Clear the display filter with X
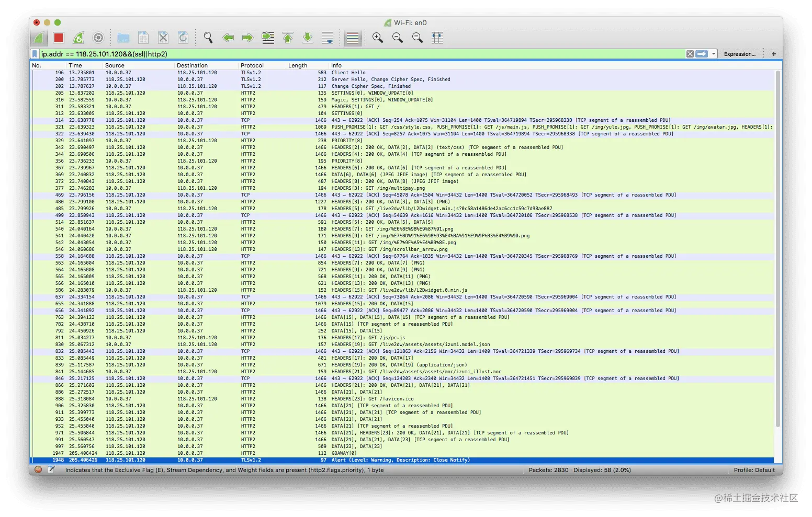 pos(690,54)
